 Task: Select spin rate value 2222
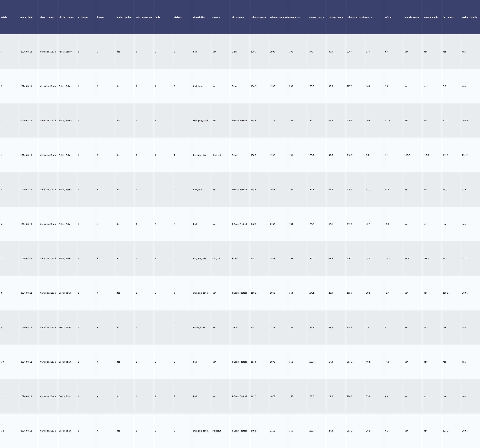coord(272,328)
